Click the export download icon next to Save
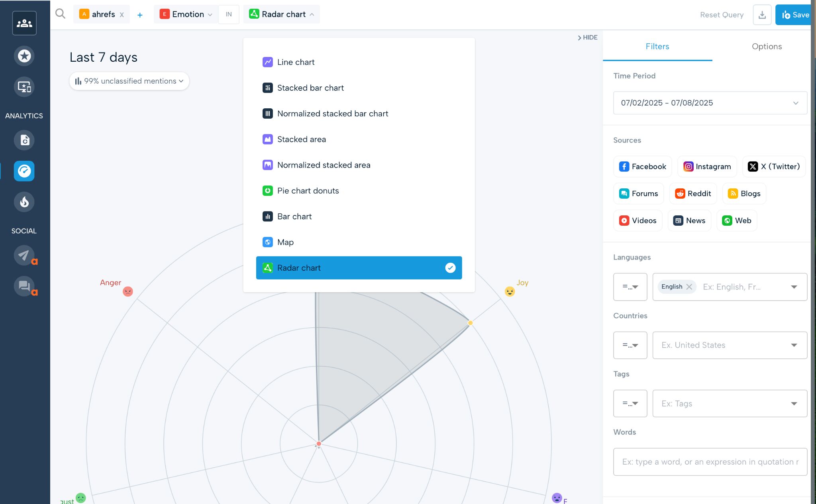Screen dimensions: 816x504 (762, 15)
